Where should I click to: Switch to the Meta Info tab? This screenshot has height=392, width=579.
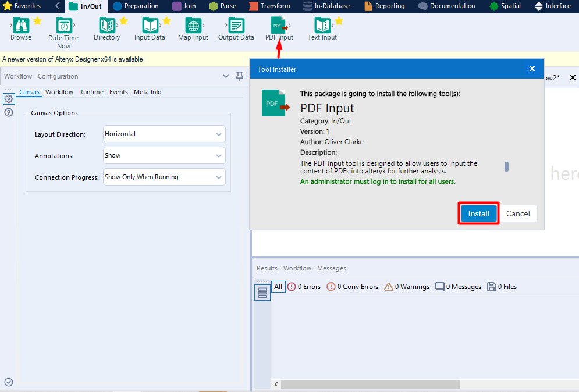click(147, 92)
